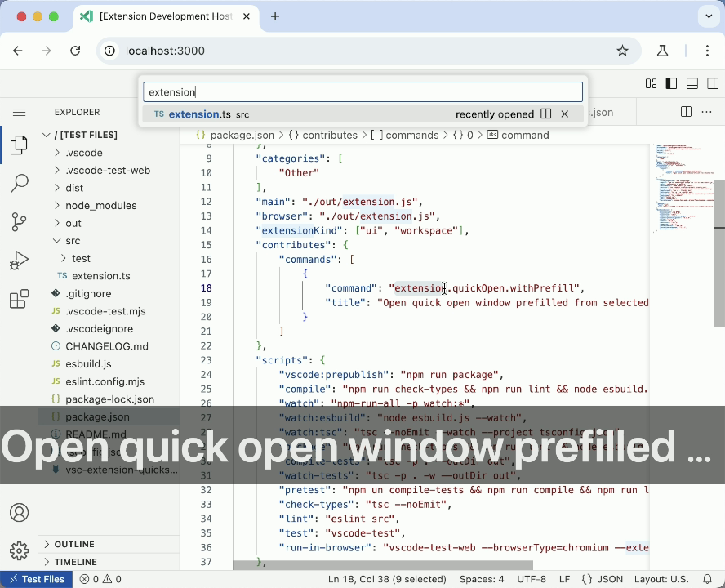Image resolution: width=725 pixels, height=588 pixels.
Task: Open browser three-dot menu
Action: [x=707, y=51]
